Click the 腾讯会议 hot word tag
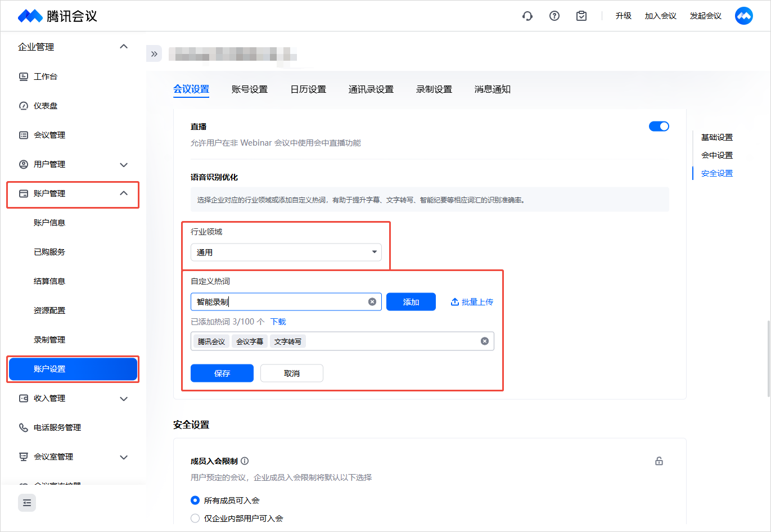771x532 pixels. [x=211, y=341]
